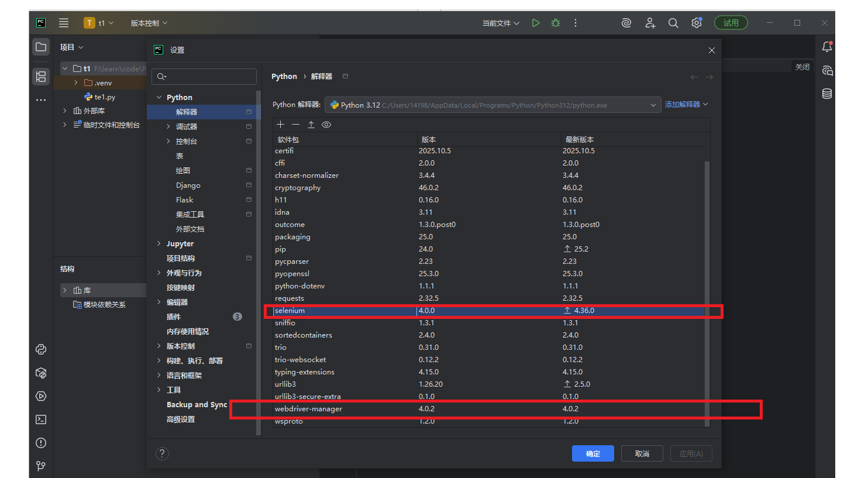868x478 pixels.
Task: Collapse the Python settings group
Action: (159, 97)
